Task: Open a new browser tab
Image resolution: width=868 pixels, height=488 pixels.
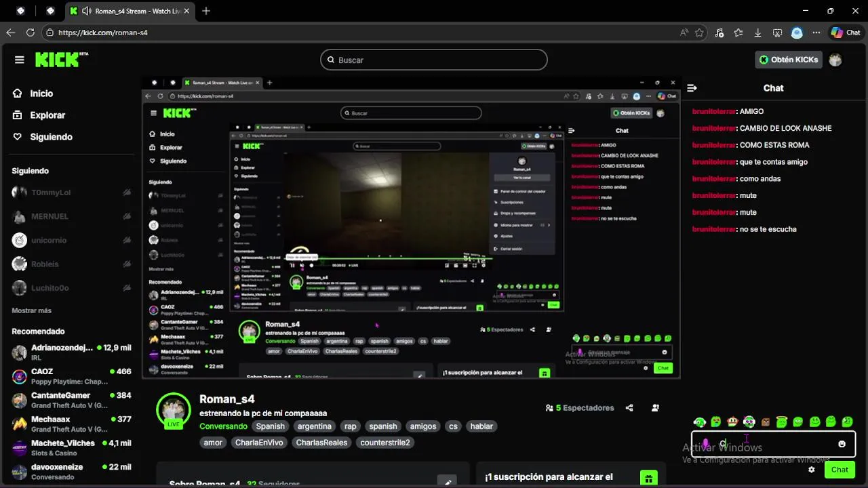Action: (x=206, y=11)
